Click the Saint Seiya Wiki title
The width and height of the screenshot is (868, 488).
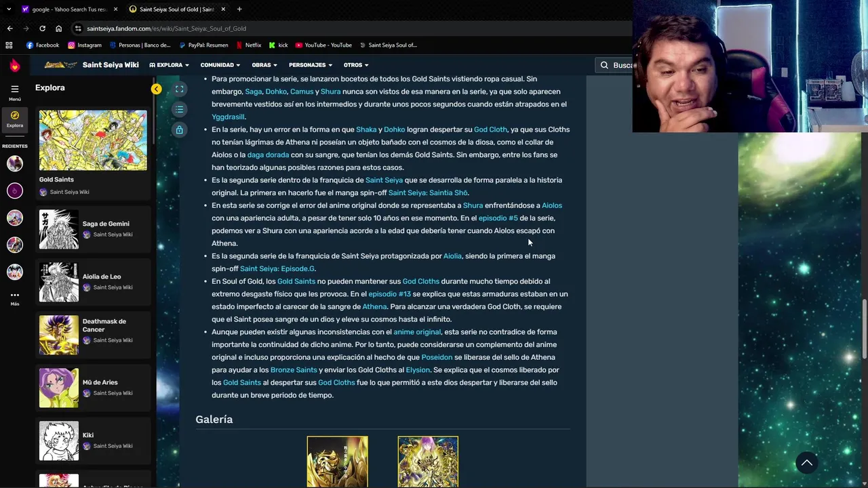[111, 65]
